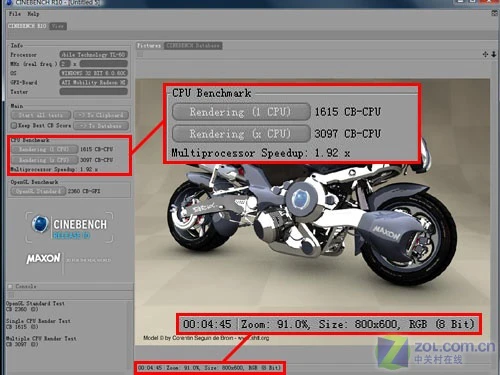Click "Multiple CPU Render Test" console line
This screenshot has width=500, height=375.
[41, 338]
